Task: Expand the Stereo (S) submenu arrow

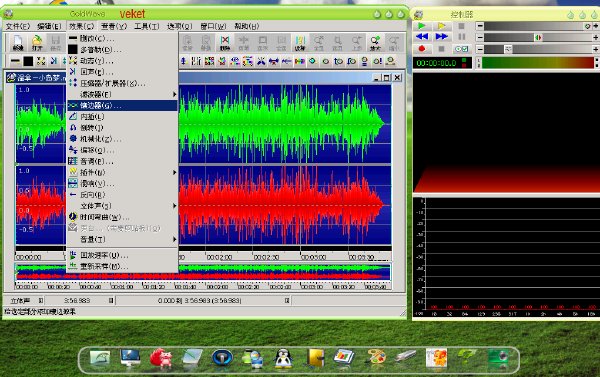Action: [174, 206]
